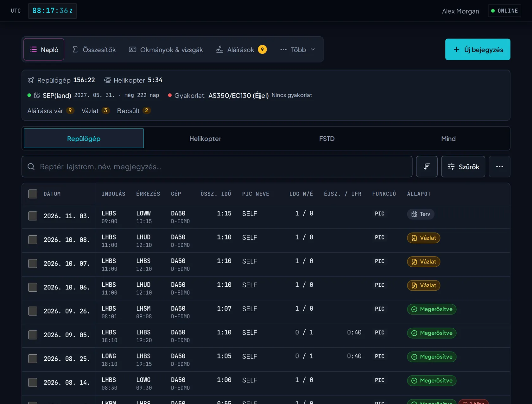Click the UTC clock display
Viewport: 532px width, 404px height.
[x=53, y=11]
